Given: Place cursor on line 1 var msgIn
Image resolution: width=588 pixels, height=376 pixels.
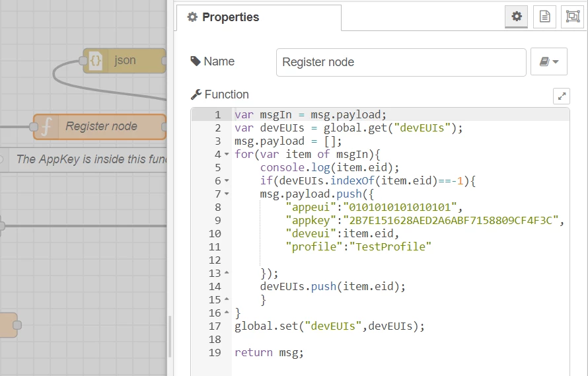Looking at the screenshot, I should [311, 114].
